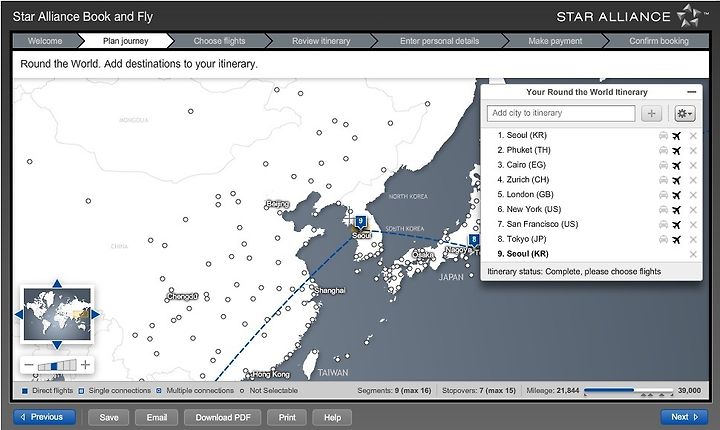Select surface travel for Seoul (KR) row 1
720x430 pixels.
coord(663,136)
